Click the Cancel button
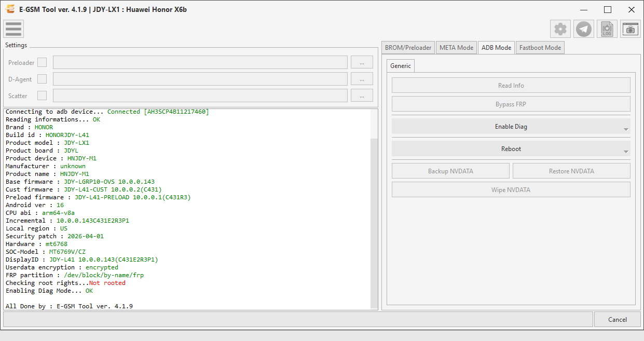644x341 pixels. point(618,319)
